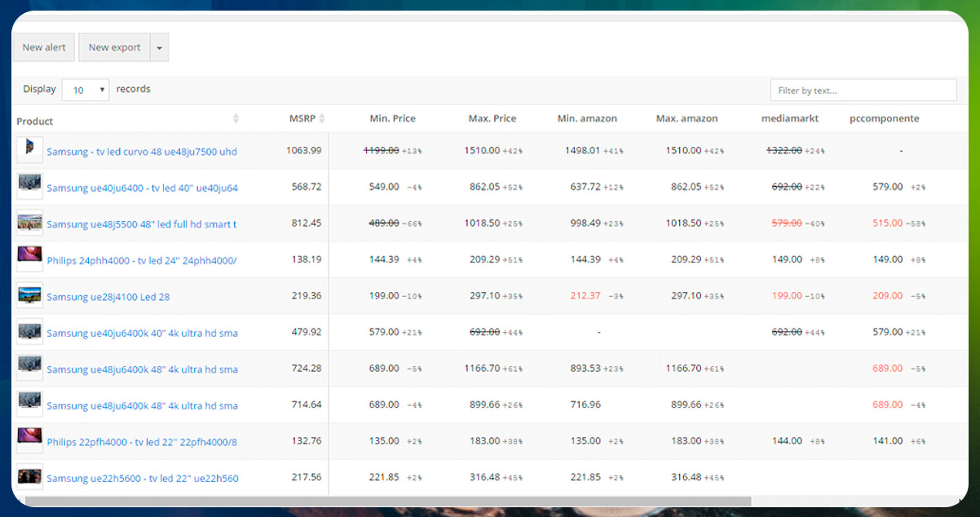Click Min. amazon price 637.72

[x=585, y=187]
